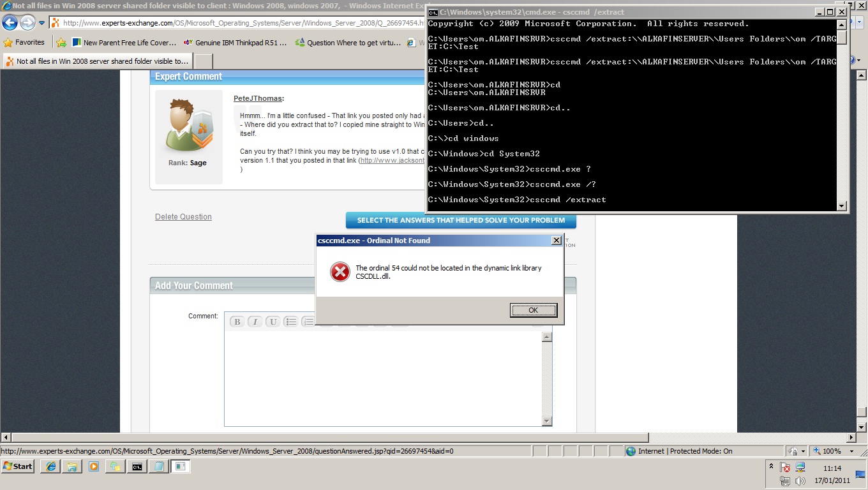
Task: Click the jackson link in expert comment
Action: pyautogui.click(x=393, y=161)
